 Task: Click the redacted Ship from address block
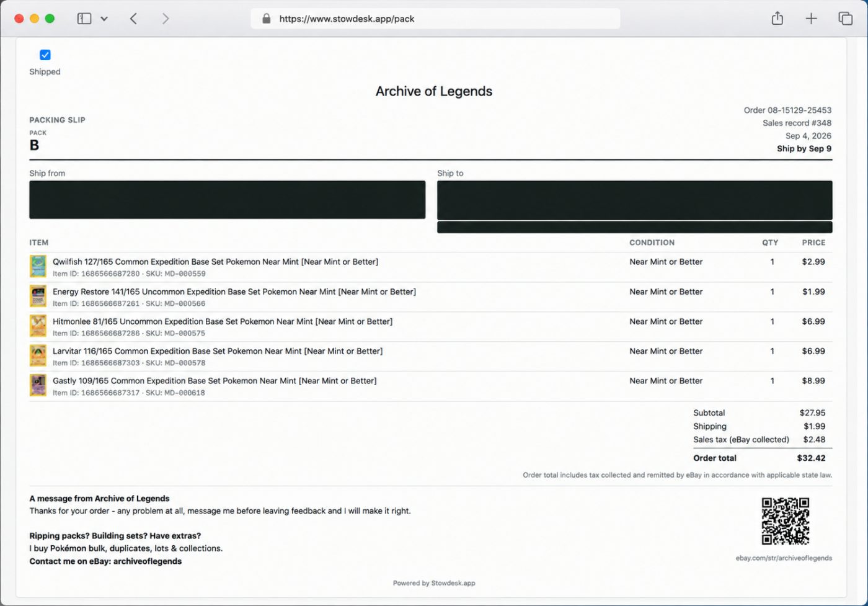point(228,200)
